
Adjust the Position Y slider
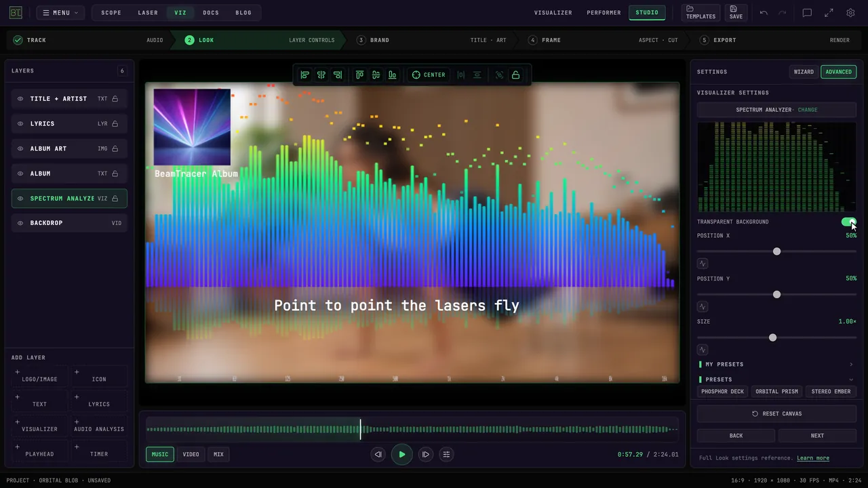coord(776,295)
